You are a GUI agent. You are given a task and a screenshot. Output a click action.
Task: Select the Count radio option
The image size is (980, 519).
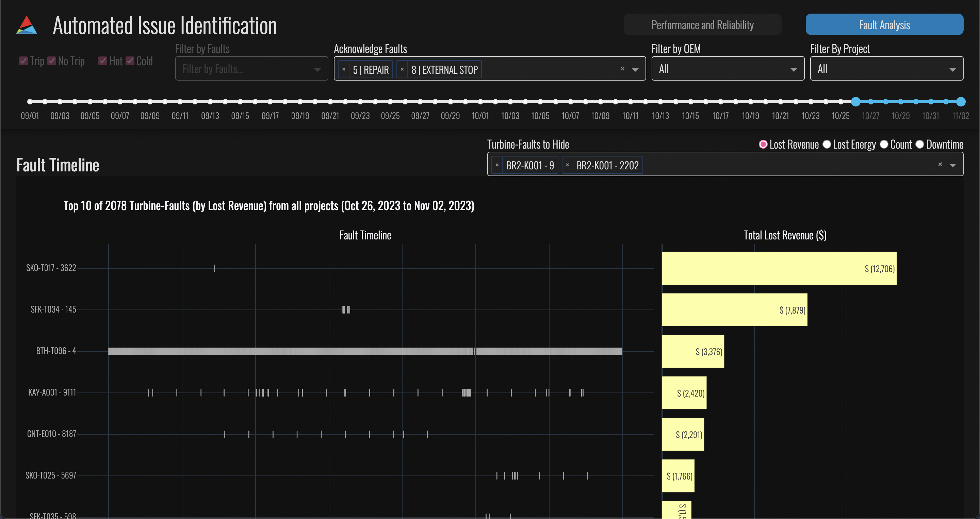tap(884, 145)
